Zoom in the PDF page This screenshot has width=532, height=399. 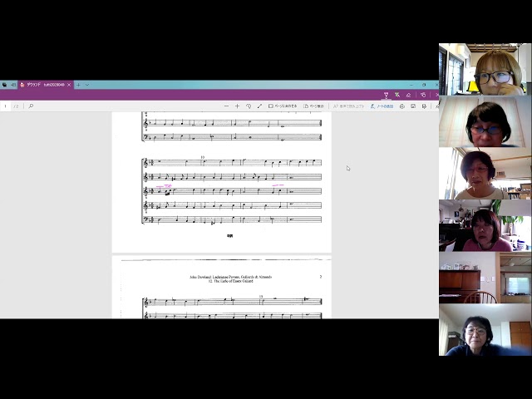(x=237, y=106)
